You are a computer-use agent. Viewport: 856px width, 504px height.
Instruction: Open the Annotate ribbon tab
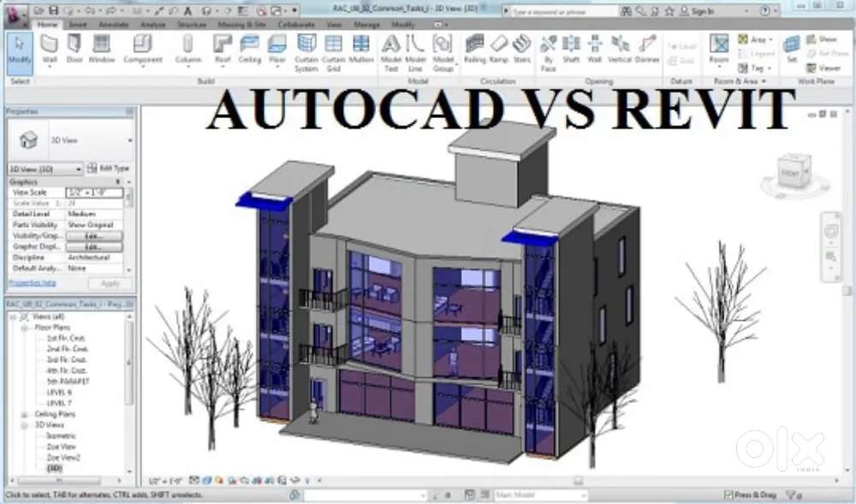coord(113,25)
